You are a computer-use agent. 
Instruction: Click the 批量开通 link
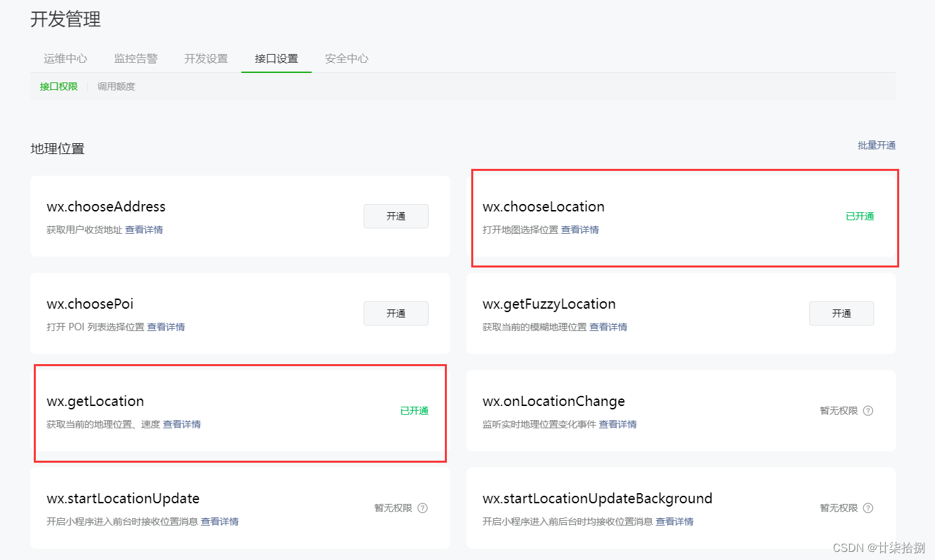(877, 145)
